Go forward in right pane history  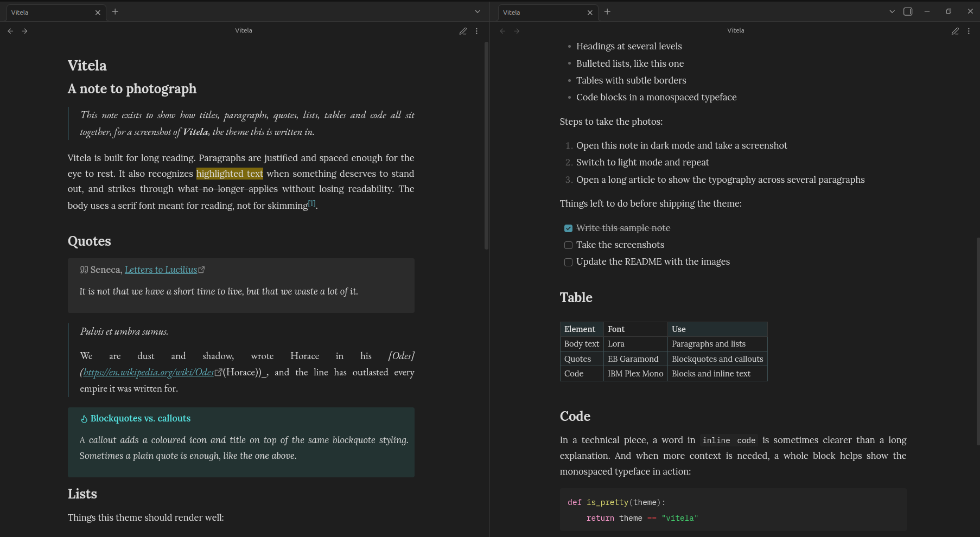[x=517, y=31]
